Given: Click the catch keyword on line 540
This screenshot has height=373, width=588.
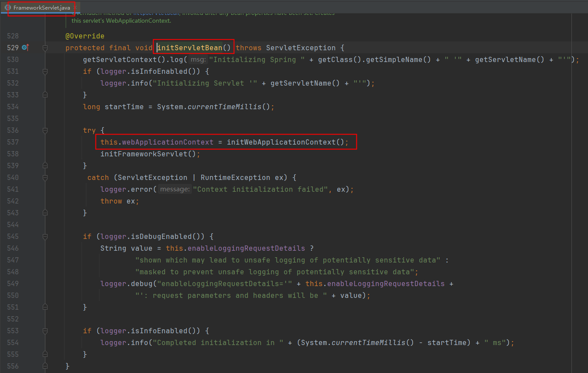Looking at the screenshot, I should pyautogui.click(x=98, y=177).
